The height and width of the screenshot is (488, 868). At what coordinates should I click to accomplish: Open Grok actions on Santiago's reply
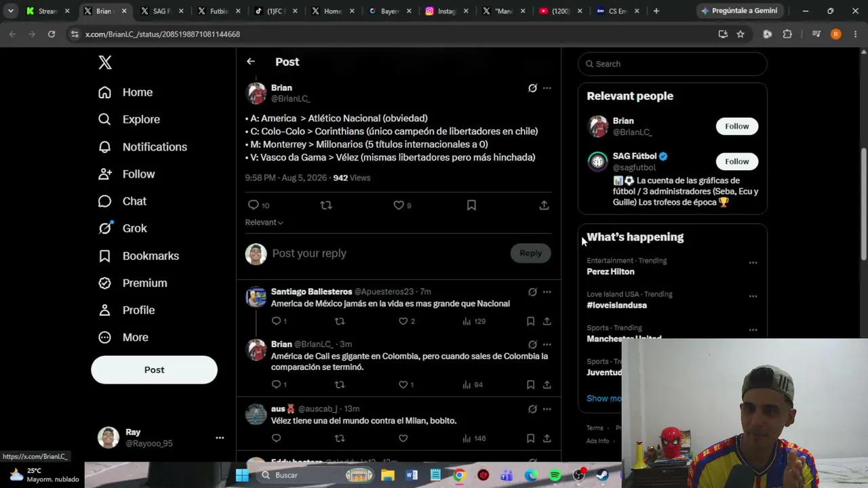[x=532, y=292]
